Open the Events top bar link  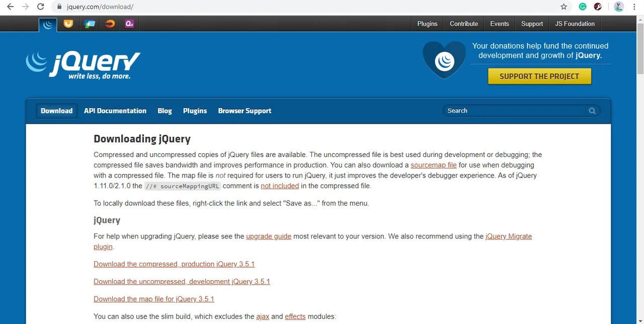500,24
